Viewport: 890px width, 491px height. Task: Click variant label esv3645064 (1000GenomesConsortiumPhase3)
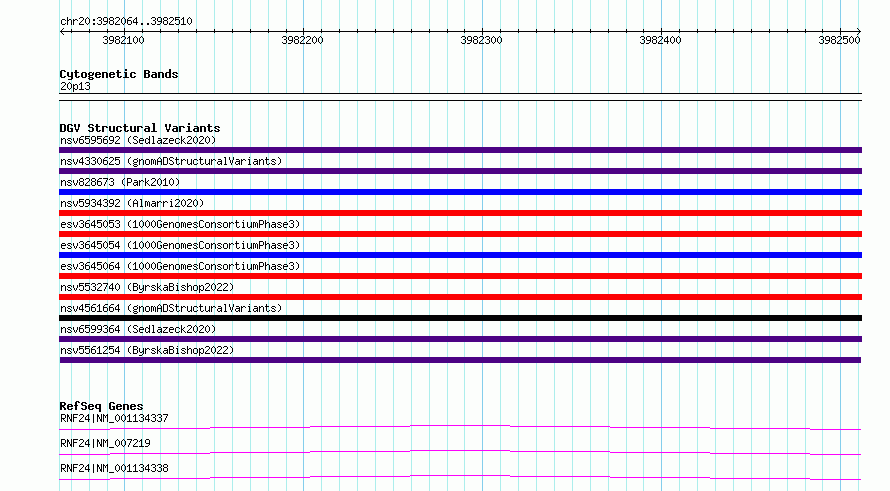180,266
